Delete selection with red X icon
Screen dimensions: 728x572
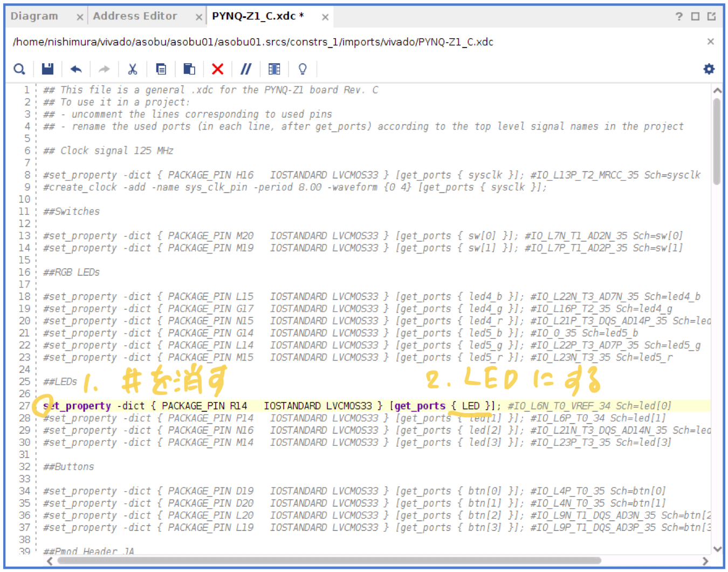point(217,69)
